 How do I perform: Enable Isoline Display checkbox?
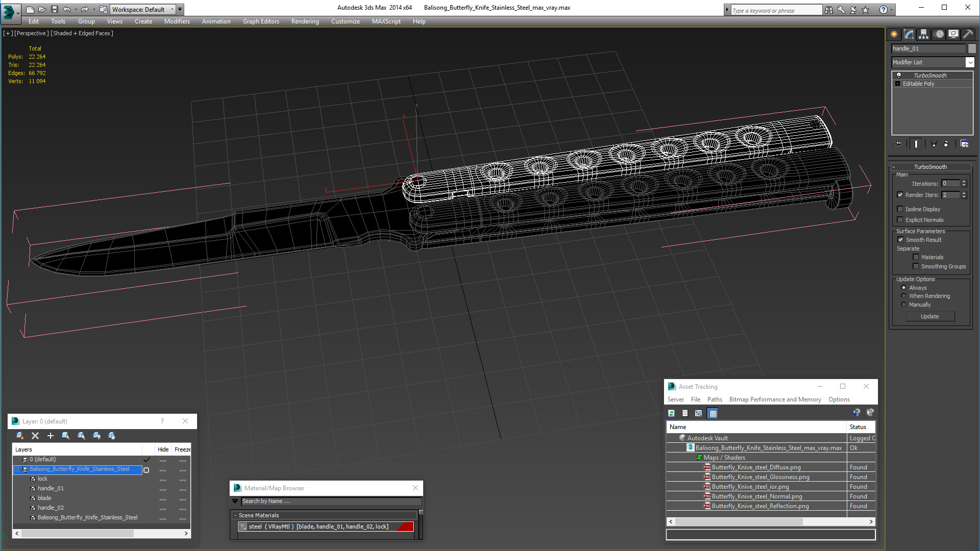(x=900, y=209)
